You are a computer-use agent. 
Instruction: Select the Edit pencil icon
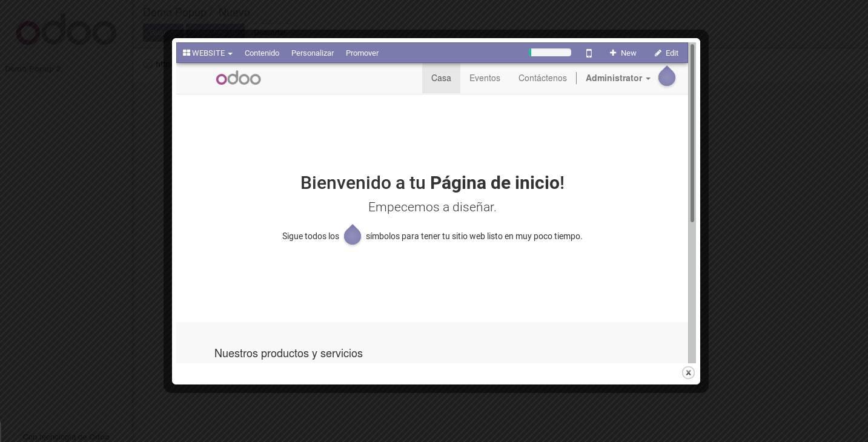(658, 53)
